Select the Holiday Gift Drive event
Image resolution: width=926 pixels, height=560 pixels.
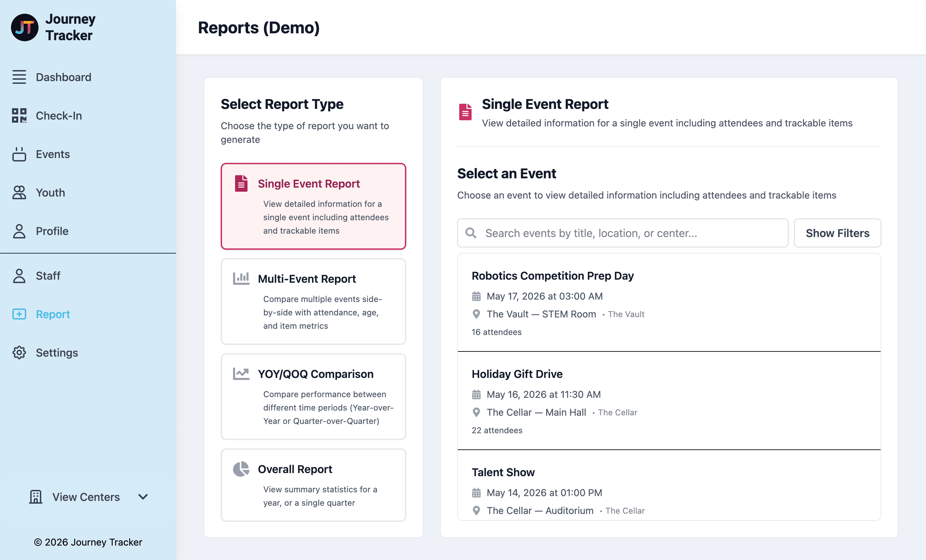[669, 401]
